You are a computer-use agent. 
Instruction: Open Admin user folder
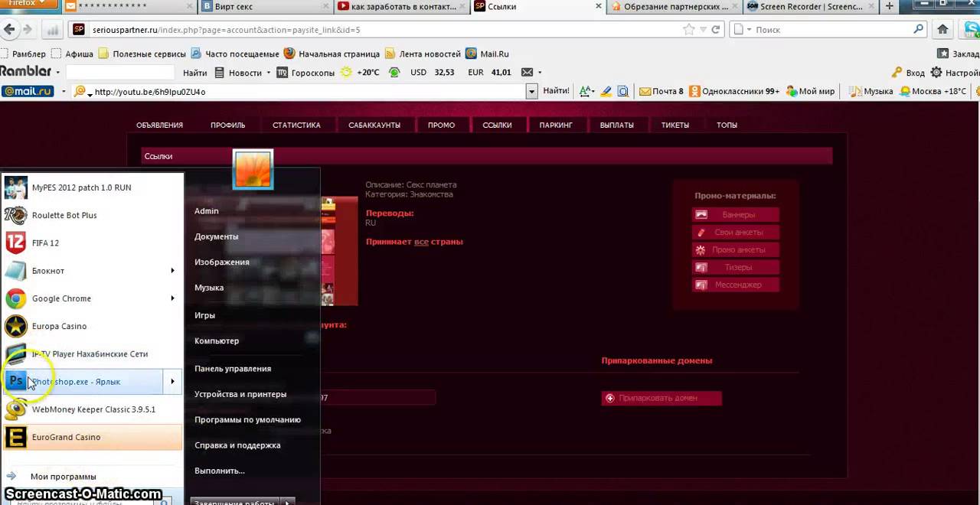[207, 211]
